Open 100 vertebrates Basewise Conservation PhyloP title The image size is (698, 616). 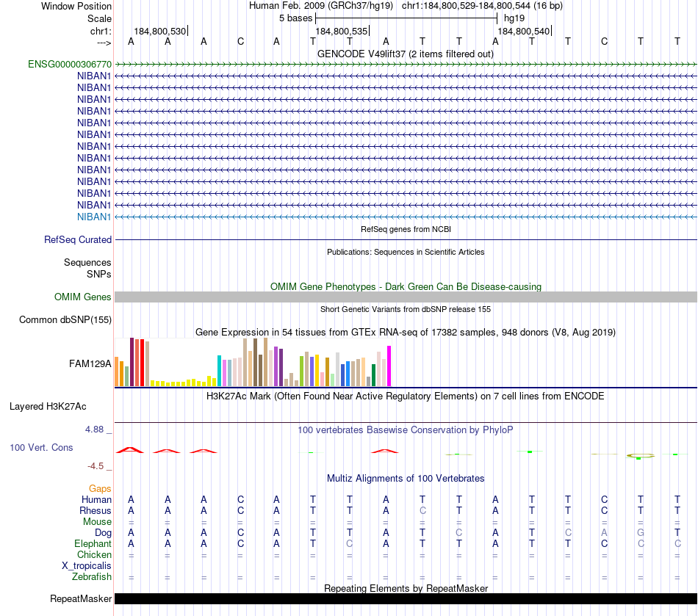pyautogui.click(x=406, y=430)
